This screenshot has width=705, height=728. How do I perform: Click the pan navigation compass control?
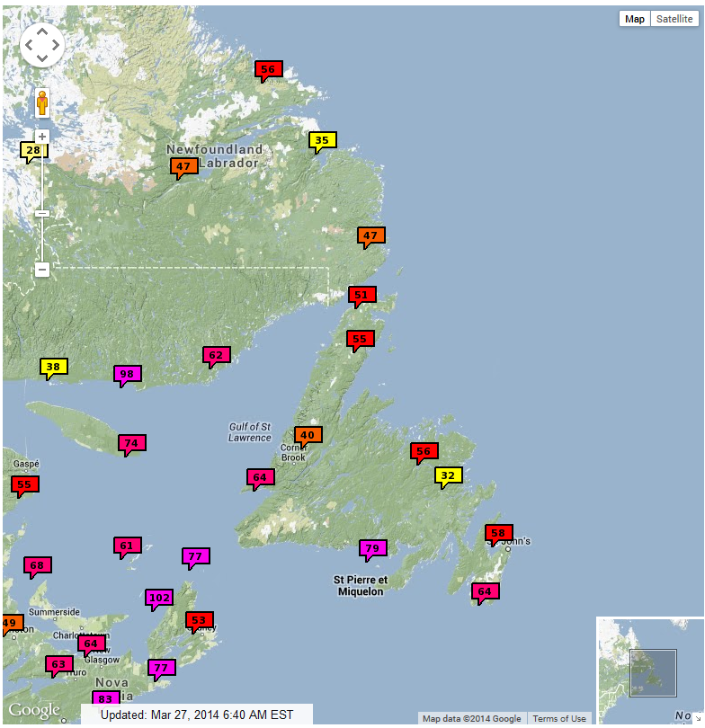point(42,45)
